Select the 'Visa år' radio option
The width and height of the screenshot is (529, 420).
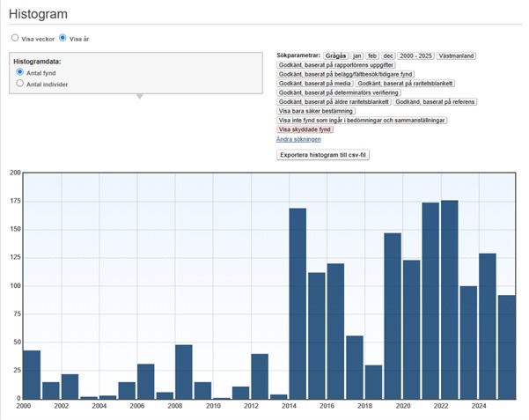click(62, 38)
